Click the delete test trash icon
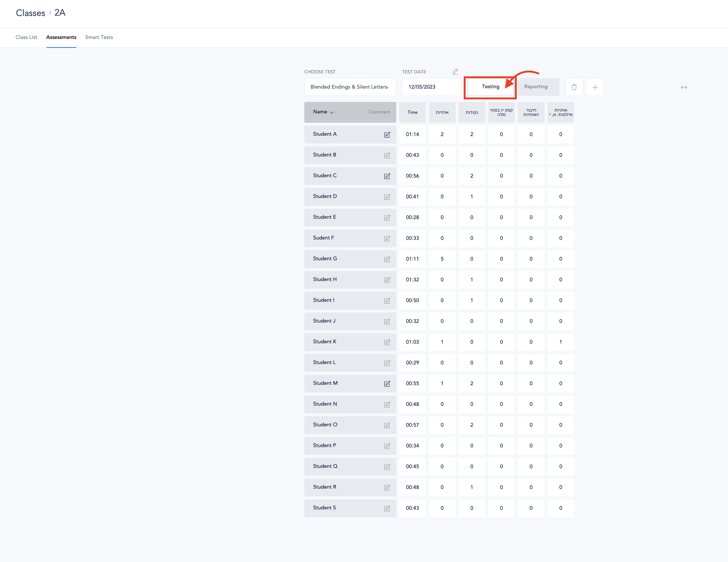Viewport: 728px width, 562px height. 574,87
